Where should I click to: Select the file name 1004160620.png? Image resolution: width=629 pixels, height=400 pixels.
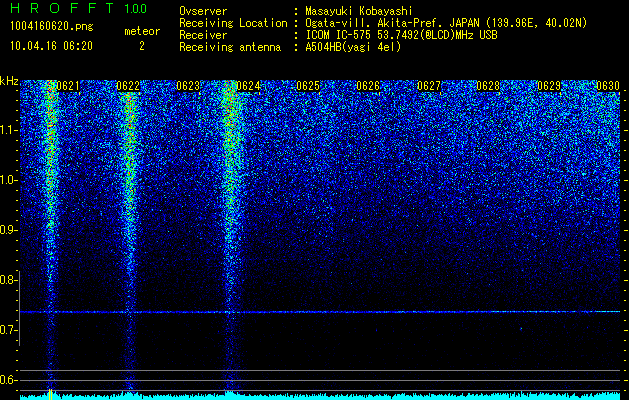52,27
